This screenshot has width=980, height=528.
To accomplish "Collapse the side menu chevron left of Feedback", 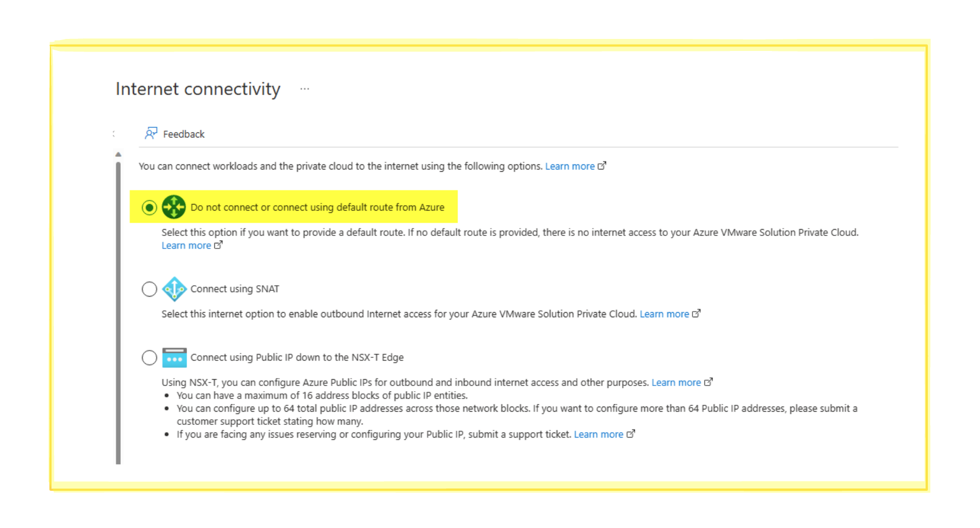I will pos(114,134).
